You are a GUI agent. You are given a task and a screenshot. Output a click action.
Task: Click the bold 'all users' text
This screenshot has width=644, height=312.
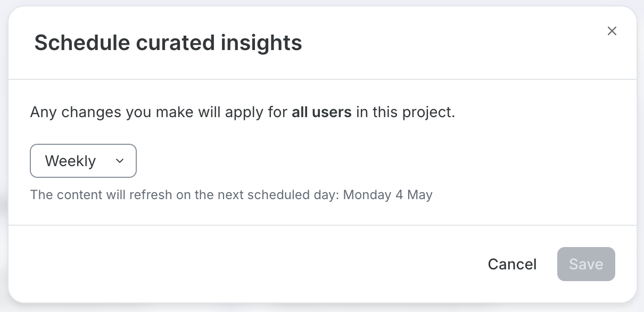pos(321,112)
